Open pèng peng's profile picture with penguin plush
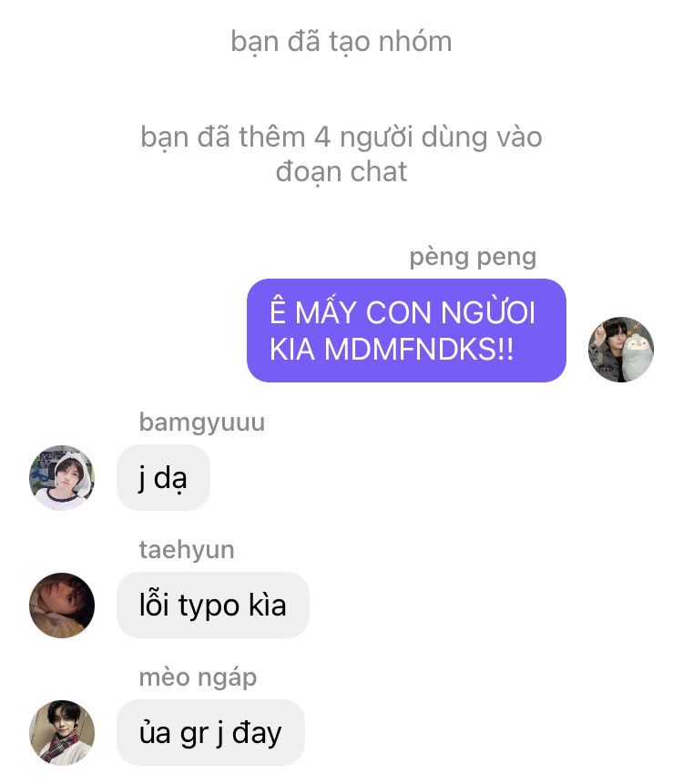The height and width of the screenshot is (784, 683). pyautogui.click(x=621, y=350)
